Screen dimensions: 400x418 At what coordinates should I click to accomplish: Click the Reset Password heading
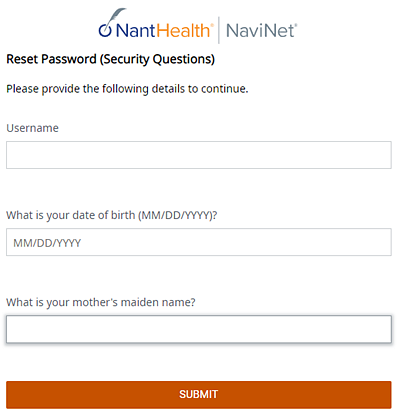pyautogui.click(x=110, y=59)
